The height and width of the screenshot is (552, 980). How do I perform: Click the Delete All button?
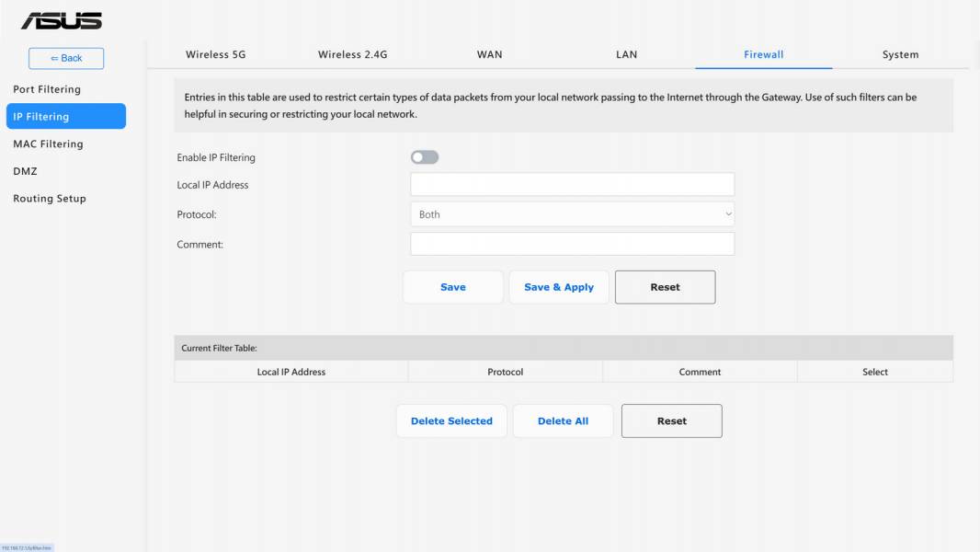tap(564, 420)
